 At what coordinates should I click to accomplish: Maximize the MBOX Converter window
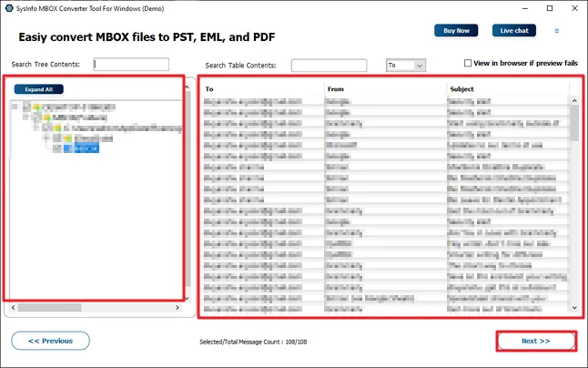pos(550,8)
